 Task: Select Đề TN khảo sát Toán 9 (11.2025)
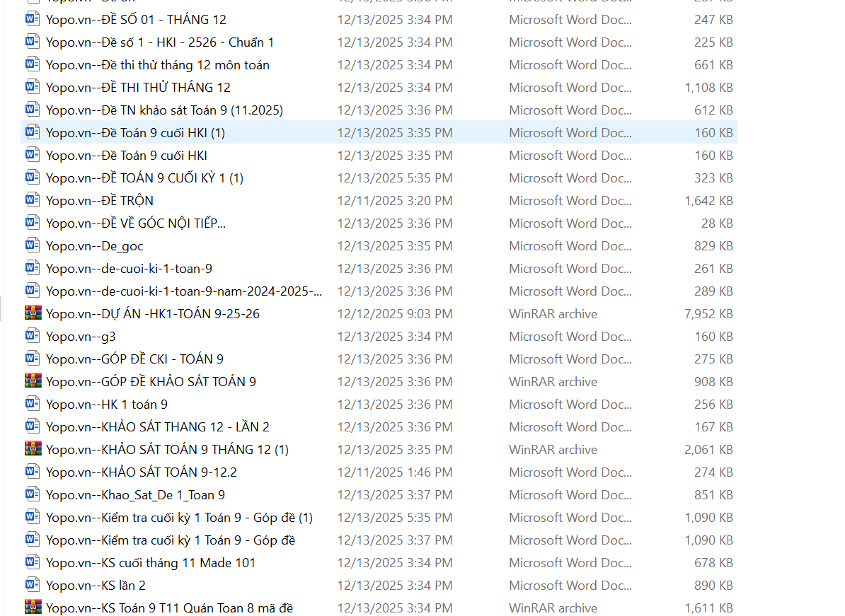(164, 110)
